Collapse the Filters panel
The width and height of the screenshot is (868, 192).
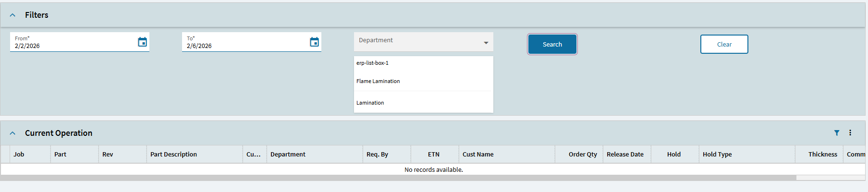13,15
